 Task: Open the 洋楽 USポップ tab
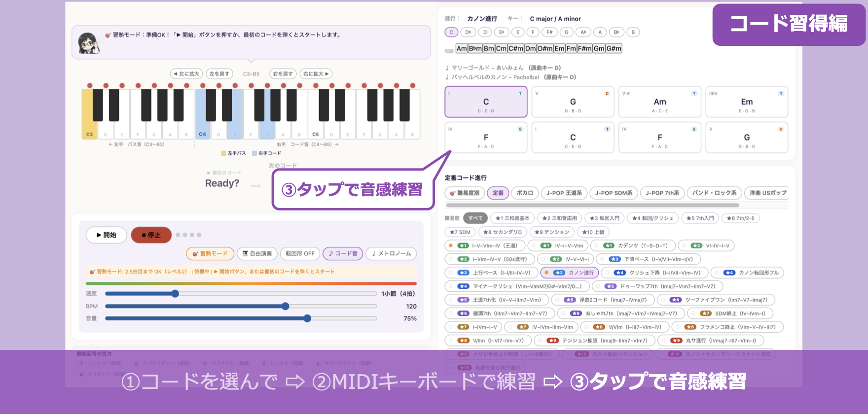pos(767,193)
